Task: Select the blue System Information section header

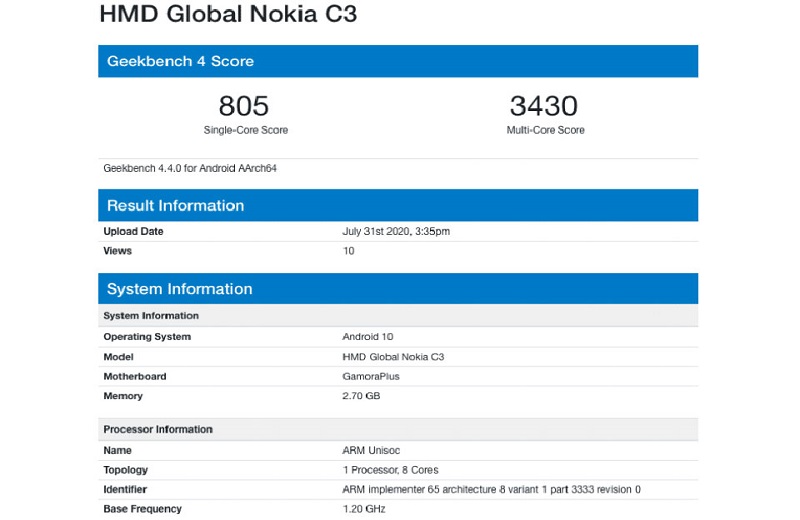Action: pyautogui.click(x=179, y=289)
